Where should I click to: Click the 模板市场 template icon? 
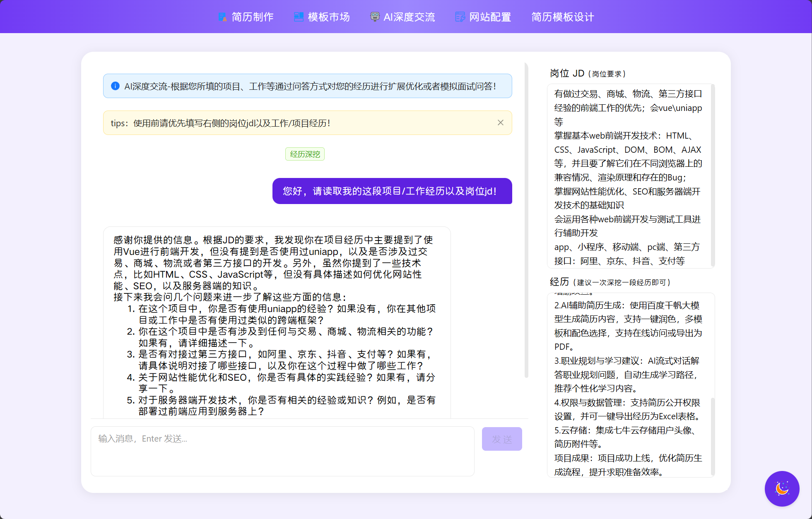299,17
